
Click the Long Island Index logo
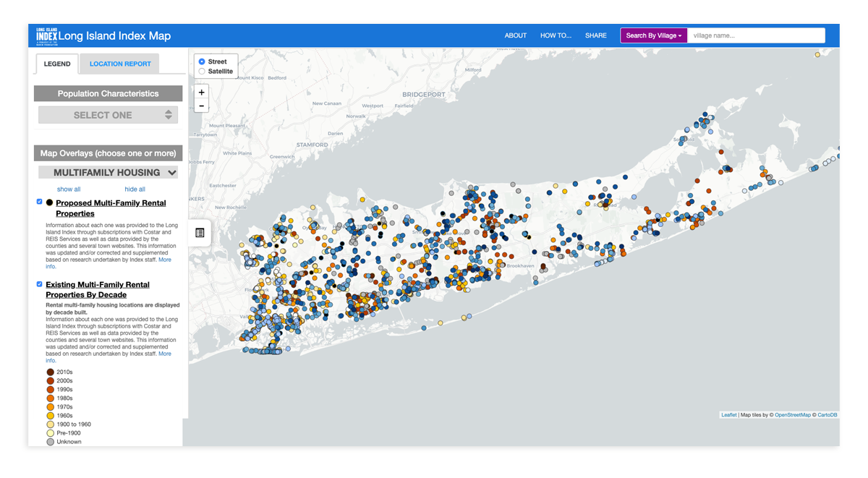point(46,35)
